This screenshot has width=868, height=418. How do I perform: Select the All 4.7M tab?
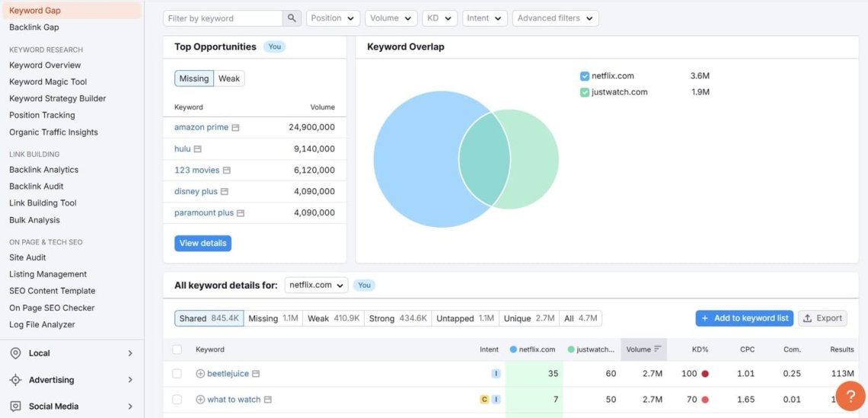[x=581, y=318]
